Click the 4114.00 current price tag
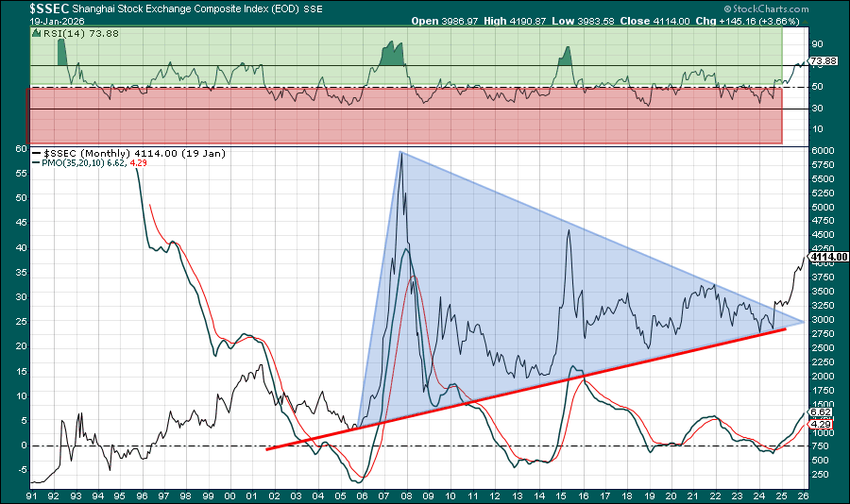The height and width of the screenshot is (504, 850). pos(824,256)
